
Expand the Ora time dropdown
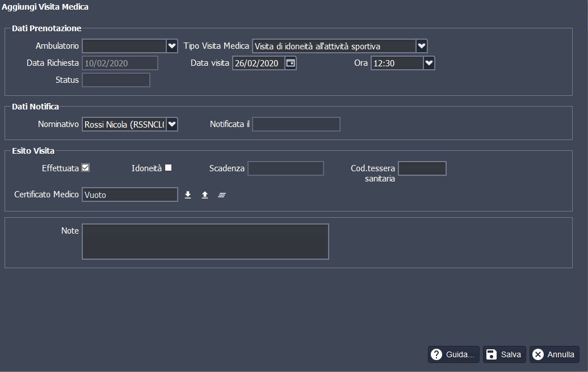click(x=429, y=63)
